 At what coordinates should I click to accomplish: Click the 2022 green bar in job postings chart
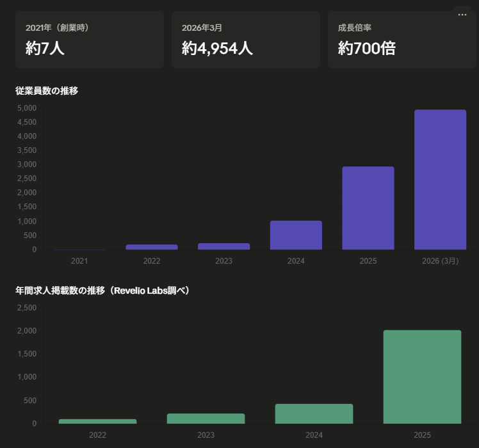pyautogui.click(x=98, y=421)
